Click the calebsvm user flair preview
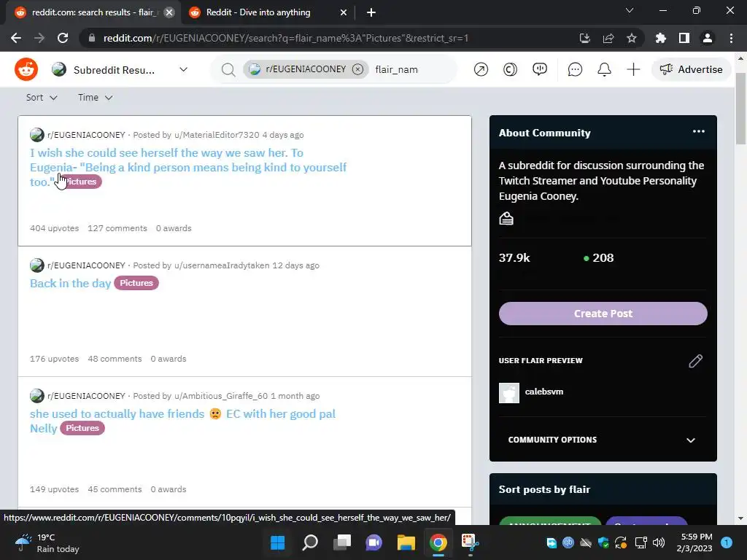This screenshot has width=747, height=560. (531, 392)
